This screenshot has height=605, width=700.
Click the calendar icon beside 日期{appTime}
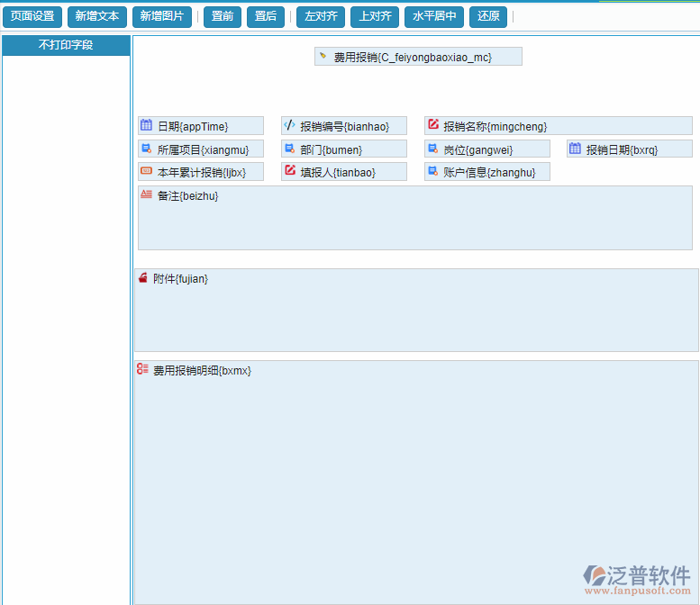[x=146, y=125]
